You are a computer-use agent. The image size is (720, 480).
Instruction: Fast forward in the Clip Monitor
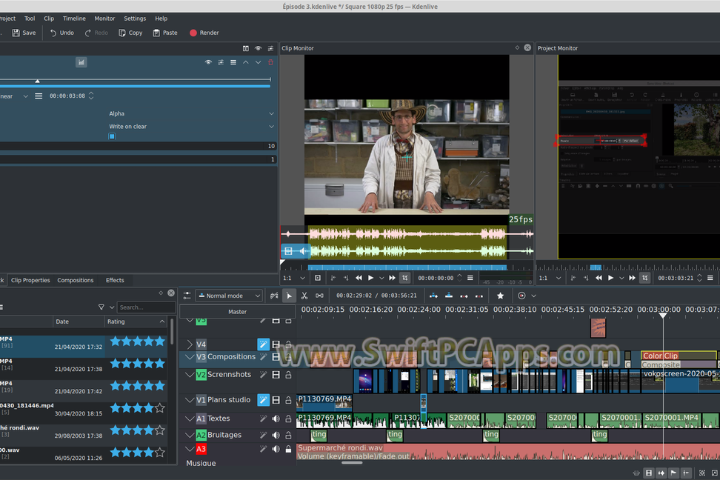(392, 278)
